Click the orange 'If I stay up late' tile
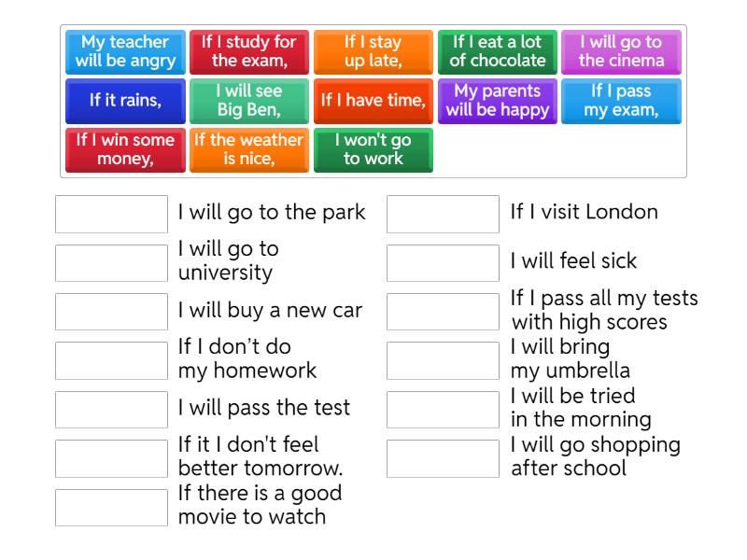 point(373,52)
